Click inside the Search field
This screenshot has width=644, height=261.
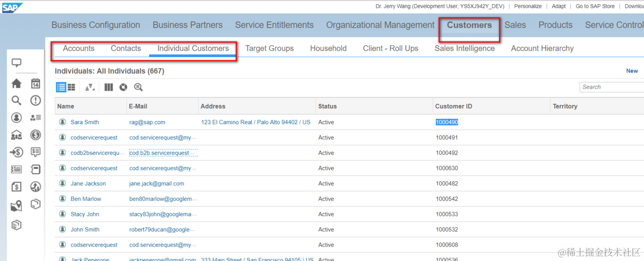[612, 87]
